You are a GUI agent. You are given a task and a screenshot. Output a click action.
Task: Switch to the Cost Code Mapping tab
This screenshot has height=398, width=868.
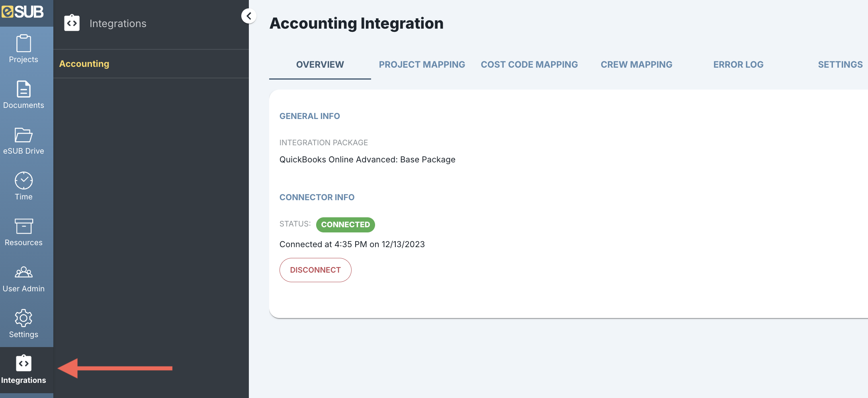(529, 64)
